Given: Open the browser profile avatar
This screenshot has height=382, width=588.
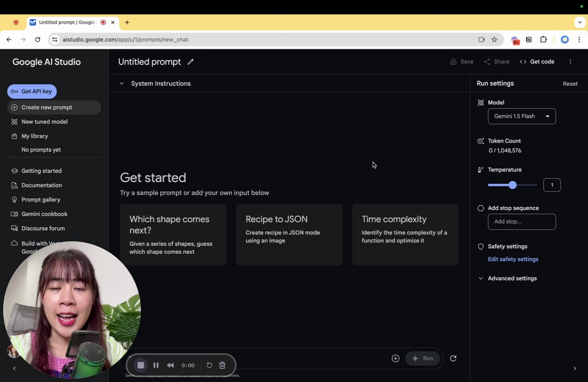Looking at the screenshot, I should click(565, 39).
